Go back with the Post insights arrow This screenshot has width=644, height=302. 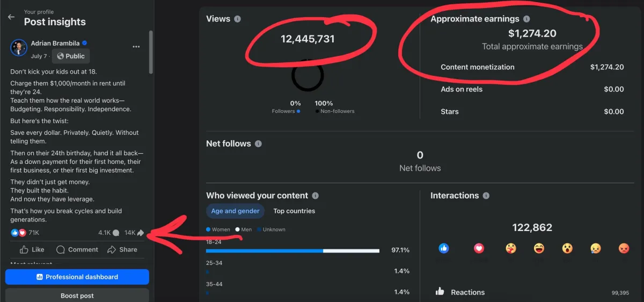(x=11, y=17)
